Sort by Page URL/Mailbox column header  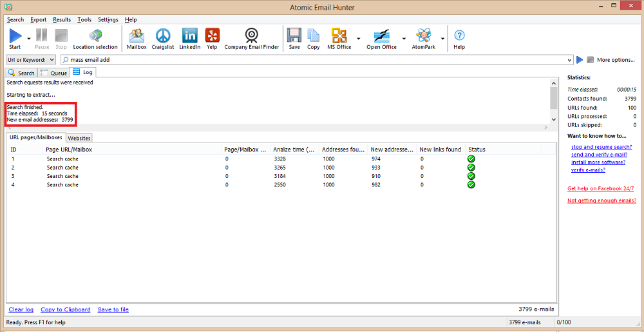pyautogui.click(x=132, y=150)
